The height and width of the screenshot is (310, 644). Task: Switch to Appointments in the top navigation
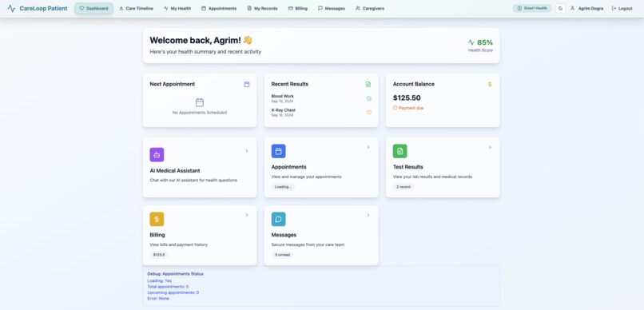click(219, 8)
